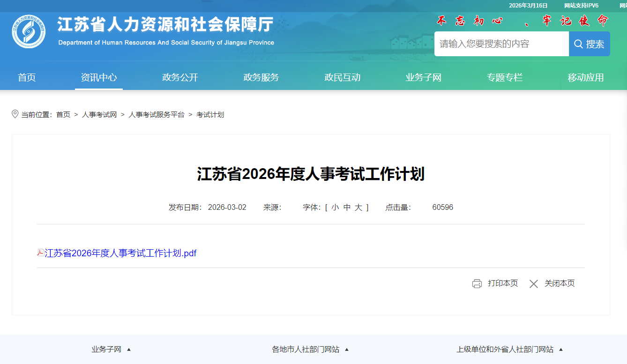
Task: Open the 移动应用 navigation item
Action: (x=586, y=78)
